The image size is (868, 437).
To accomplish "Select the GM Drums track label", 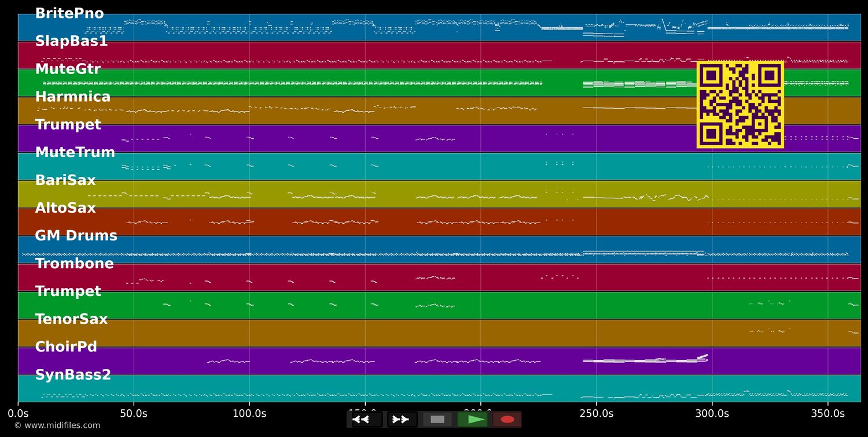I will [x=76, y=236].
